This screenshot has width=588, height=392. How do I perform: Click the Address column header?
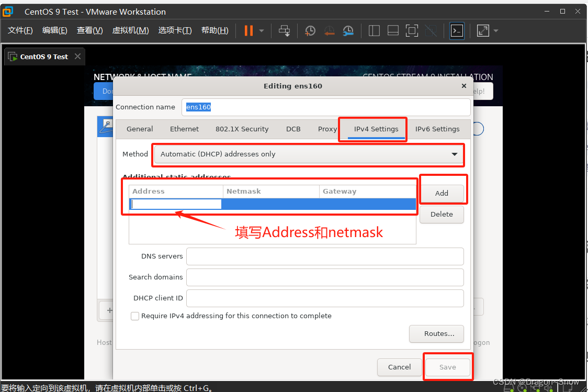(x=176, y=192)
